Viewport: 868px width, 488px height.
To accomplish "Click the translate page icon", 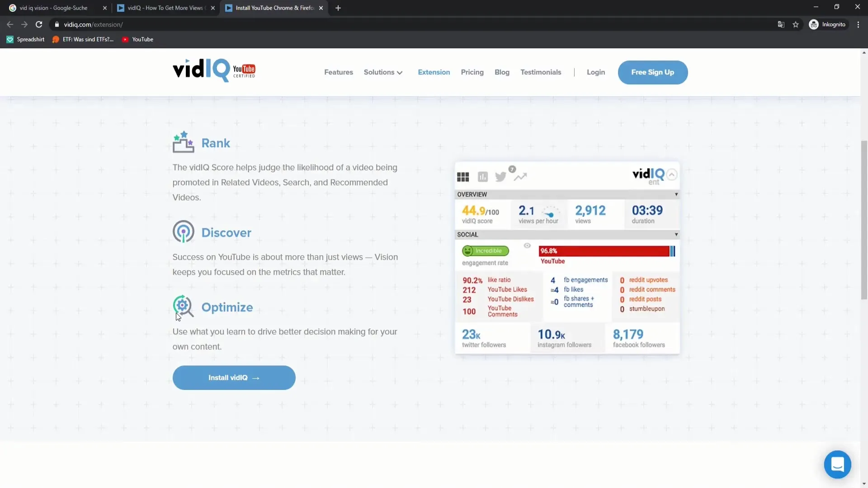I will tap(781, 24).
